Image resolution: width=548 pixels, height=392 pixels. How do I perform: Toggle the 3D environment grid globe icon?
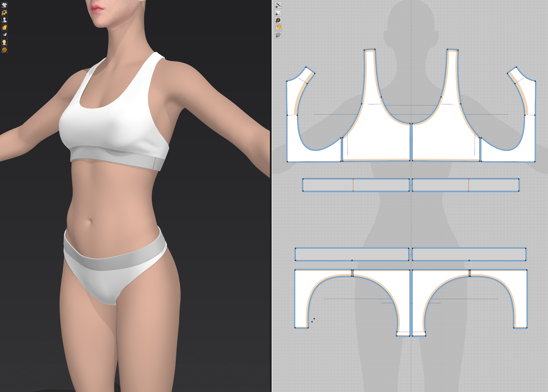(x=4, y=50)
